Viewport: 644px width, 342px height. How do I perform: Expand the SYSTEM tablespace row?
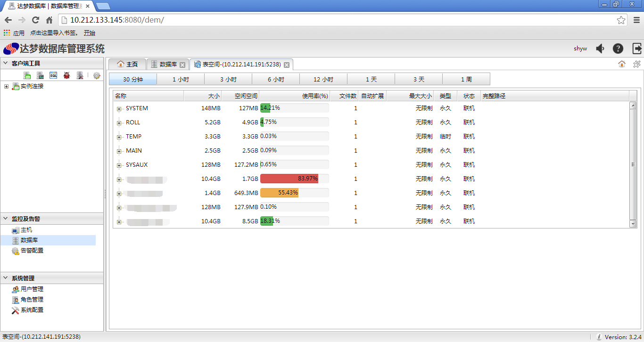(119, 109)
